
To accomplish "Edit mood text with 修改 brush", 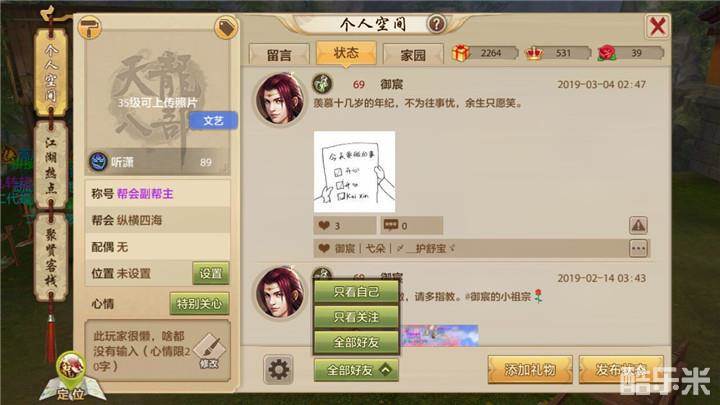I will click(209, 352).
